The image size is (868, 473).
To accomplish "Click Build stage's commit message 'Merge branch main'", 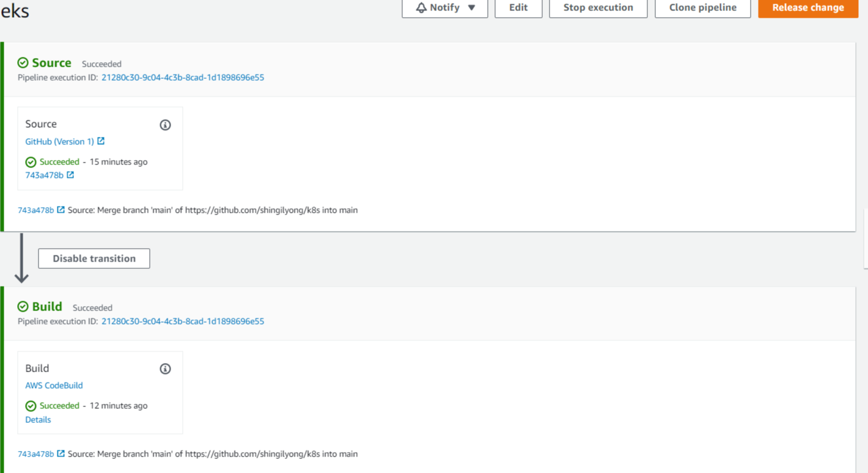I will pos(213,454).
